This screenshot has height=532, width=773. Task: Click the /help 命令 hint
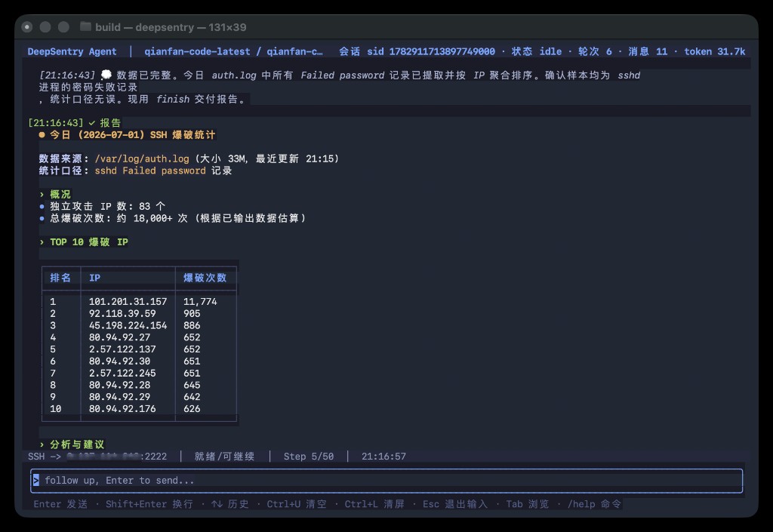(595, 504)
